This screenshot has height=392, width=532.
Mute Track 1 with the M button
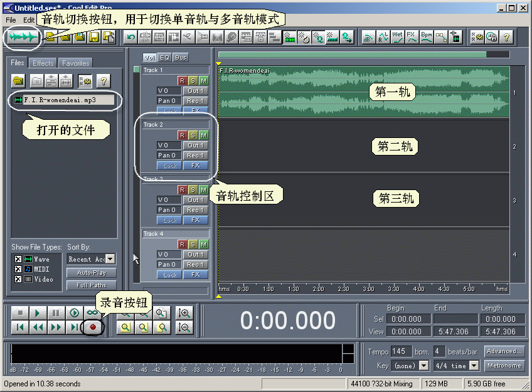[x=203, y=81]
